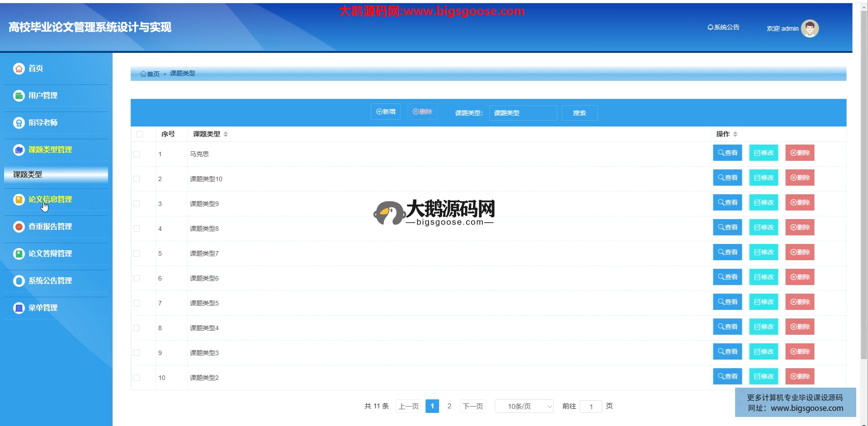The height and width of the screenshot is (426, 868).
Task: Click the 论文答辩管理 sidebar icon
Action: pos(19,254)
